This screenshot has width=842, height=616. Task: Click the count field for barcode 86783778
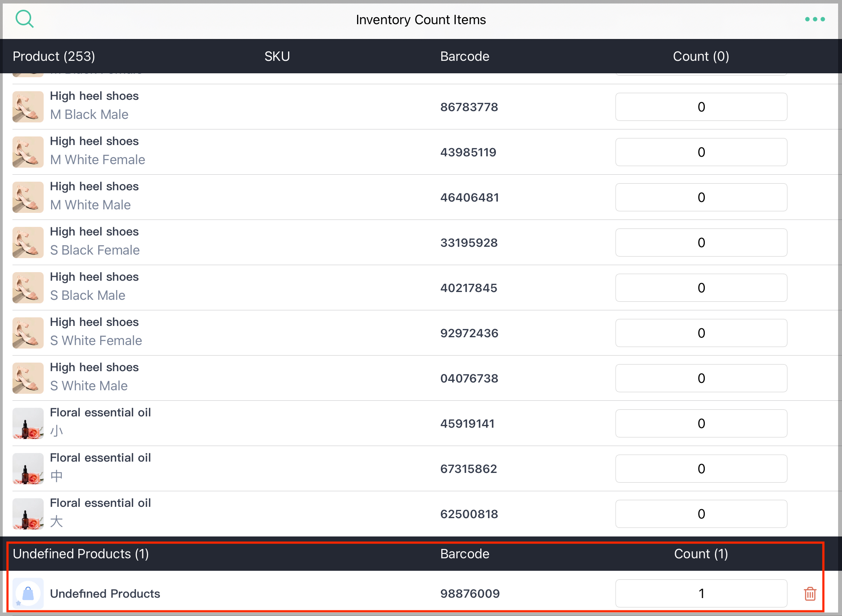click(701, 106)
